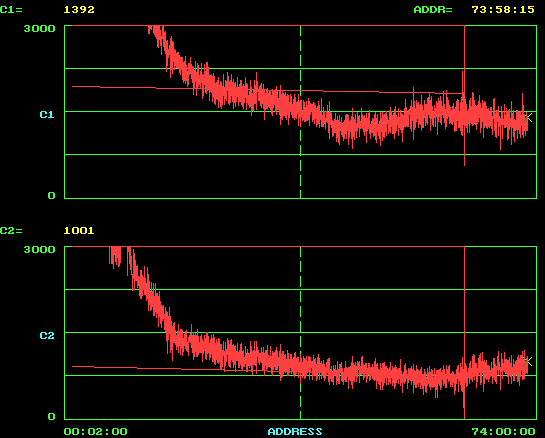
Task: Click the red vertical spike line in C2 graph
Action: tap(464, 333)
